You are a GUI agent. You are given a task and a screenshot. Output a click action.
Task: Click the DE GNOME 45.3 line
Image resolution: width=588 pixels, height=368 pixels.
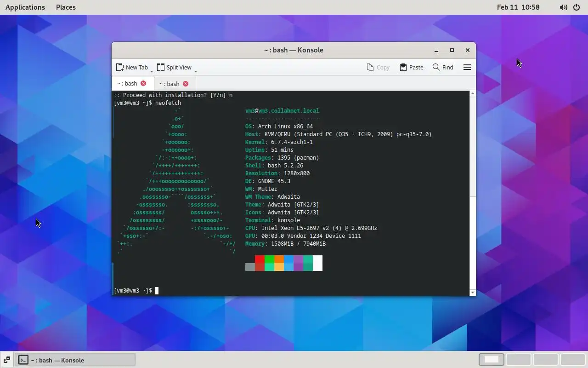pos(268,181)
